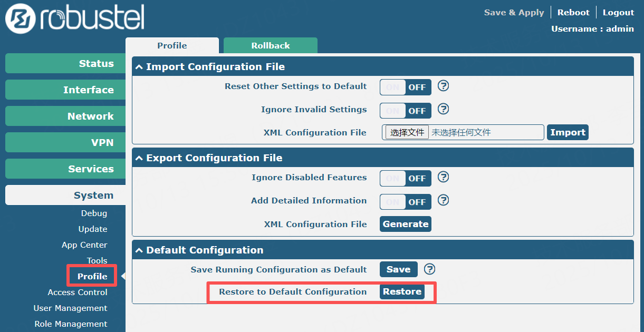The height and width of the screenshot is (332, 644).
Task: Switch to the Rollback tab
Action: pyautogui.click(x=271, y=45)
